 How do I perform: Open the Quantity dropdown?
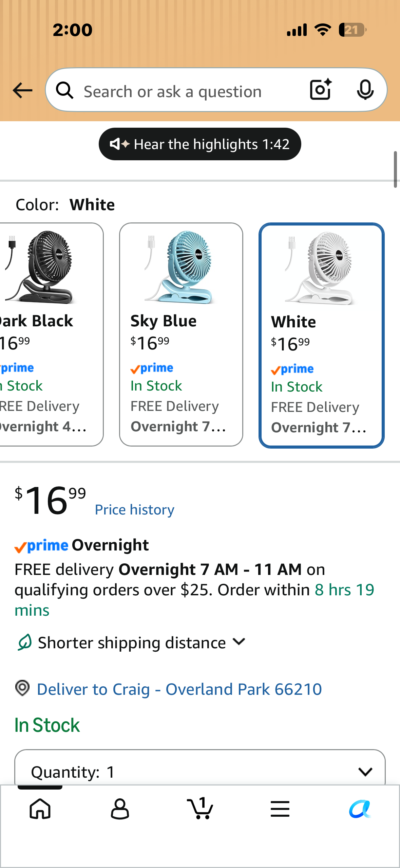tap(200, 769)
